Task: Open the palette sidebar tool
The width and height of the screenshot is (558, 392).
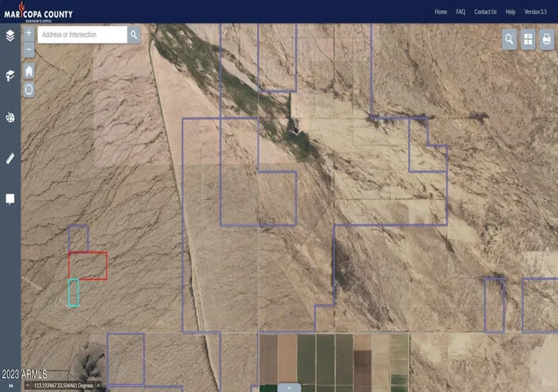Action: (10, 117)
